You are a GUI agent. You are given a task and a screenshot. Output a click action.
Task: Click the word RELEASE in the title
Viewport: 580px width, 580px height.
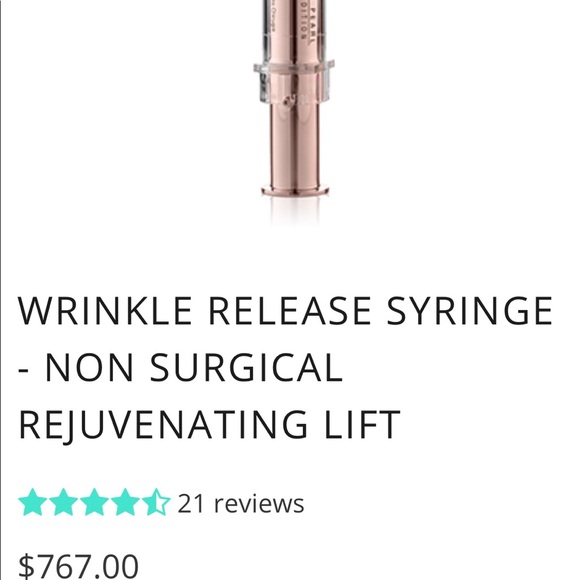pos(289,311)
